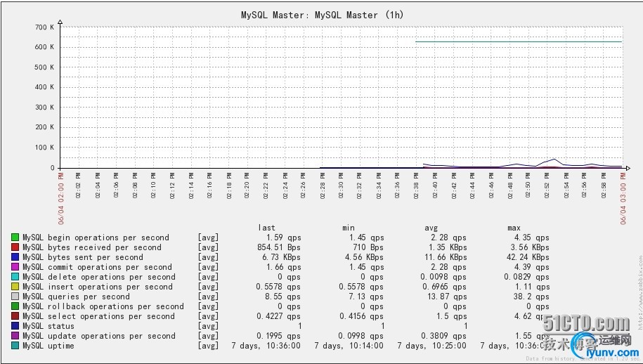
Task: Click the teal swatch for MySQL uptime
Action: [x=15, y=346]
